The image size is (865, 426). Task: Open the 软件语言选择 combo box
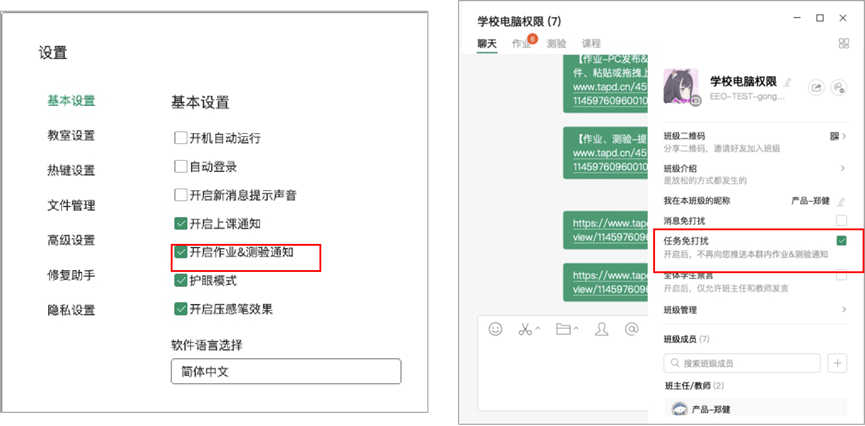click(x=286, y=371)
